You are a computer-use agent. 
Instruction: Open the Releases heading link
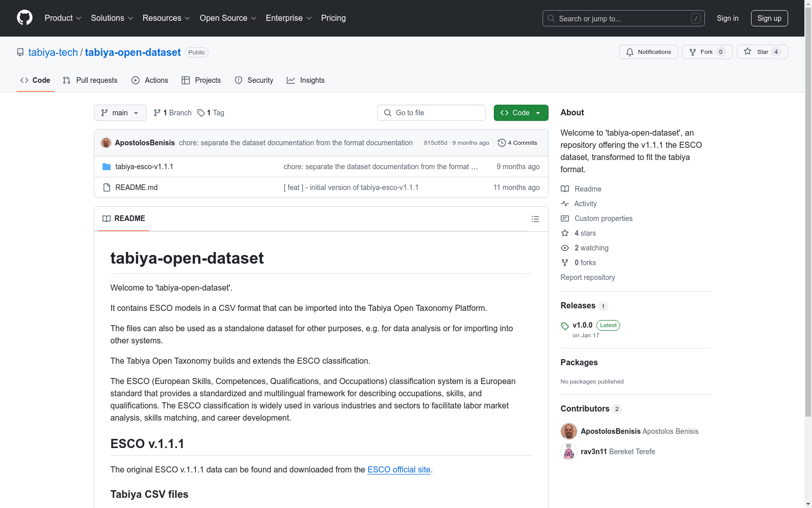(584, 305)
